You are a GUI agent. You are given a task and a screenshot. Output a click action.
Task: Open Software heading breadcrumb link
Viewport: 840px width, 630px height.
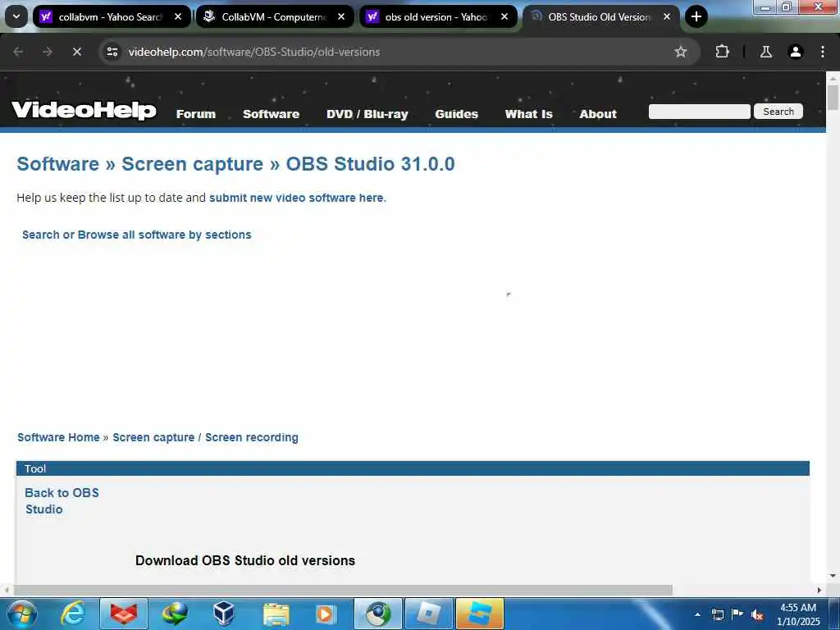[x=58, y=164]
